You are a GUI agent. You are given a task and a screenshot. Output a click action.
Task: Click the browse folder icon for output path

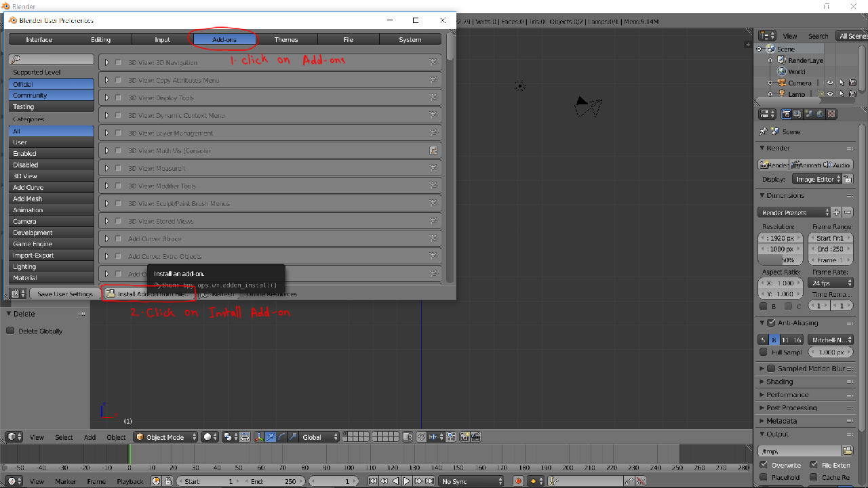(847, 451)
